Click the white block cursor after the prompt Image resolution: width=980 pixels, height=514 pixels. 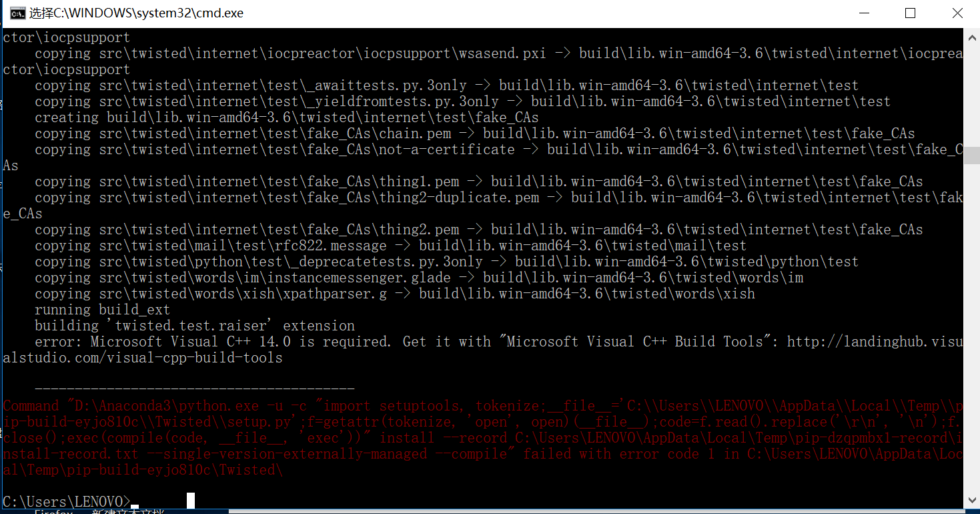(x=191, y=501)
